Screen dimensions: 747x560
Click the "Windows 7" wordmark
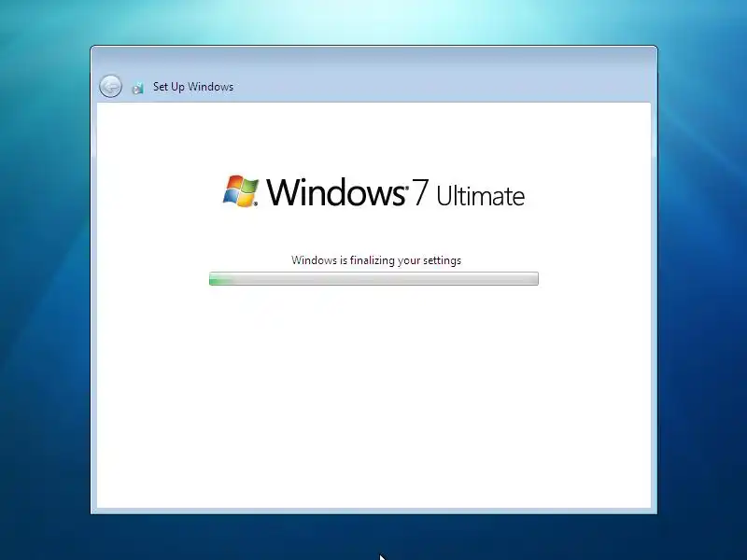(x=347, y=192)
